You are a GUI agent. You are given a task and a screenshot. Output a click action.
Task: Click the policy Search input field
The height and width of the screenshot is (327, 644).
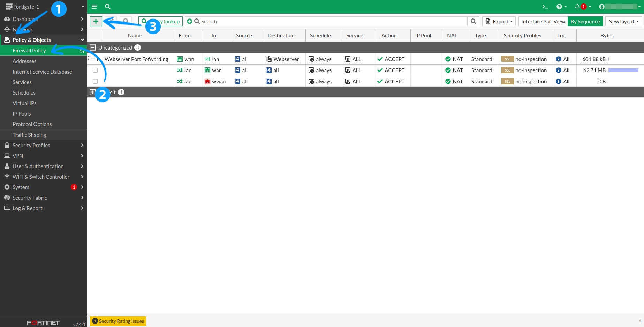(331, 21)
